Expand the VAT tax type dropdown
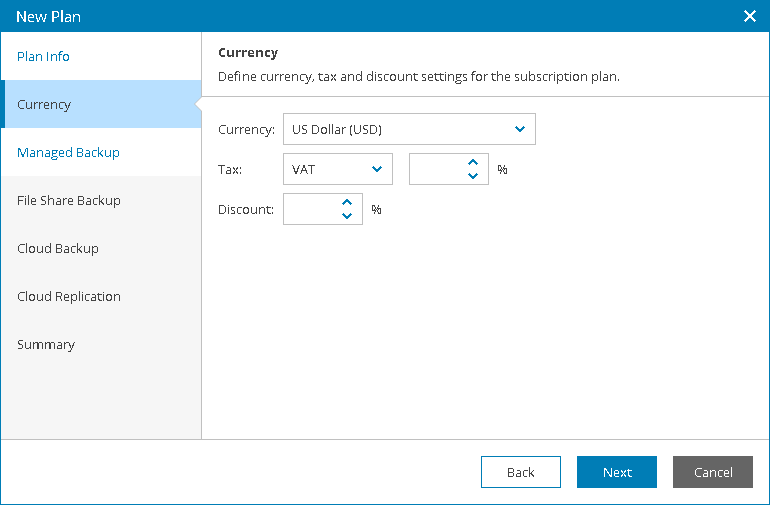 [x=377, y=169]
